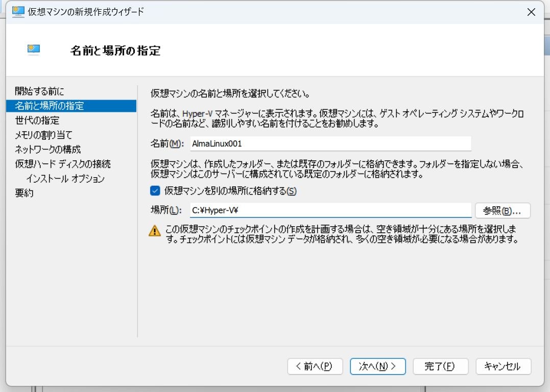The height and width of the screenshot is (392, 550).
Task: Browse for a folder with 参照(B)...
Action: click(503, 210)
